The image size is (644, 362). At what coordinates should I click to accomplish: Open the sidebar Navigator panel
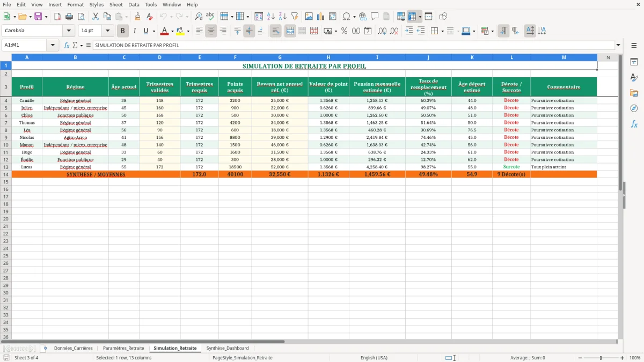[634, 108]
